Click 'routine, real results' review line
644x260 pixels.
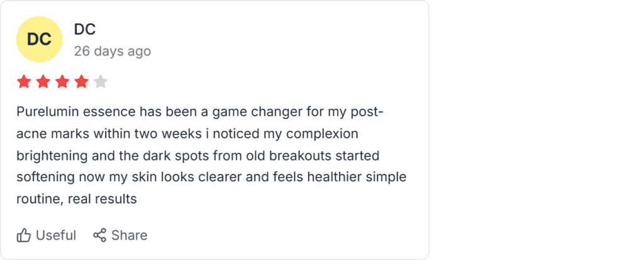click(x=76, y=199)
